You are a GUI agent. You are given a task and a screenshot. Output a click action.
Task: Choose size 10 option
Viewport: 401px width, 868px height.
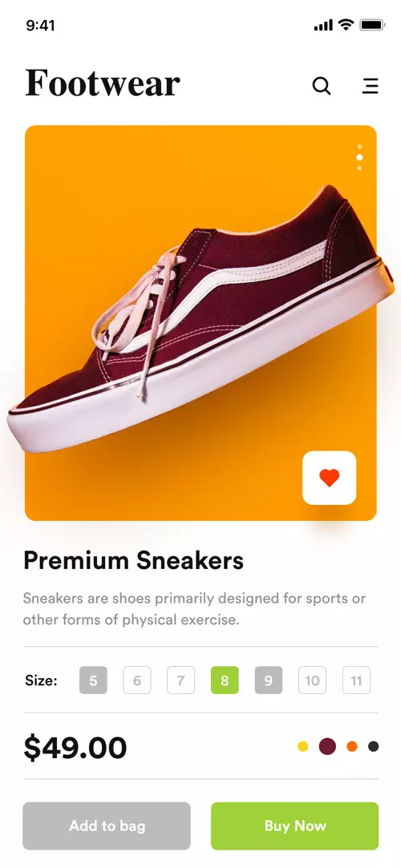313,680
